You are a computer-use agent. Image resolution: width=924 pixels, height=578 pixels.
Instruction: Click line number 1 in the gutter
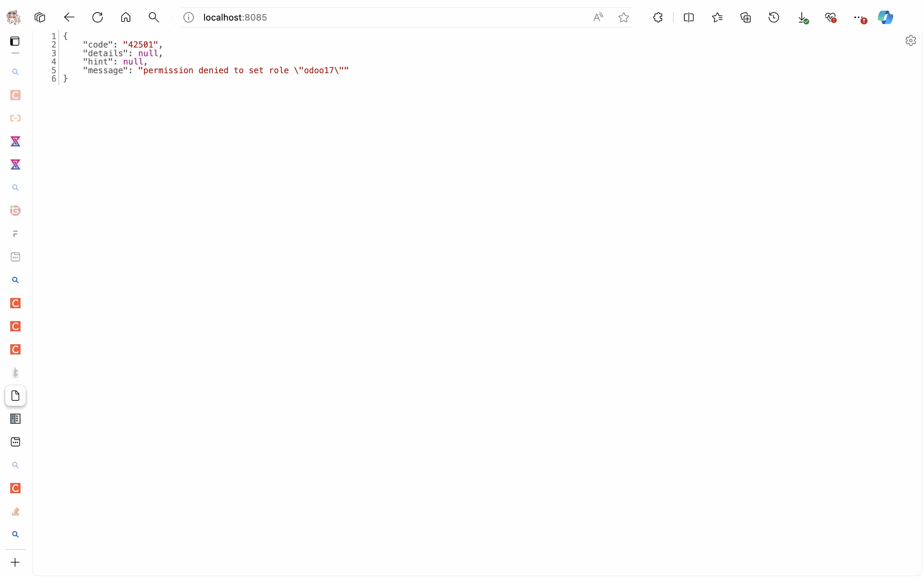click(x=54, y=36)
